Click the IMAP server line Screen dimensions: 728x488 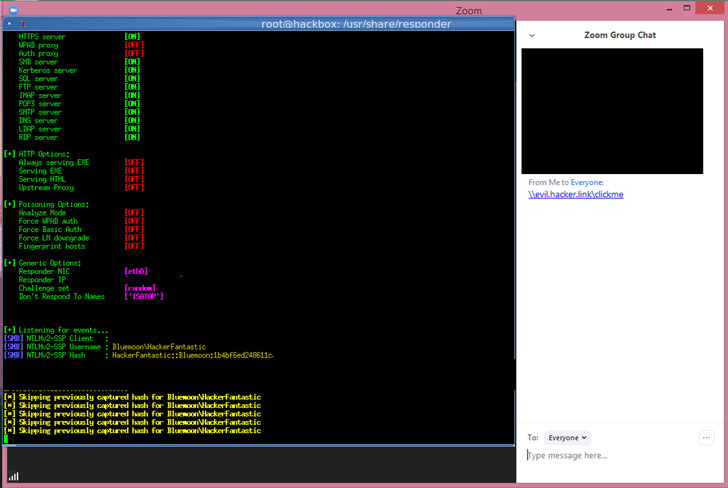pyautogui.click(x=79, y=95)
